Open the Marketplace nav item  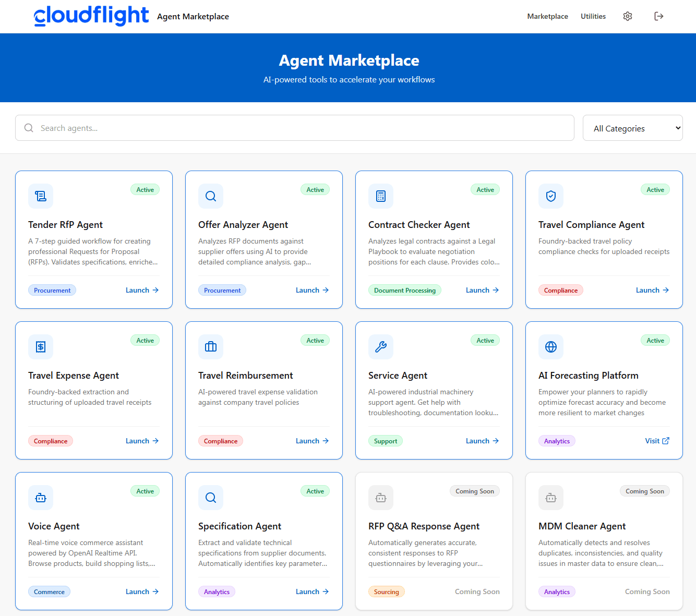(547, 16)
